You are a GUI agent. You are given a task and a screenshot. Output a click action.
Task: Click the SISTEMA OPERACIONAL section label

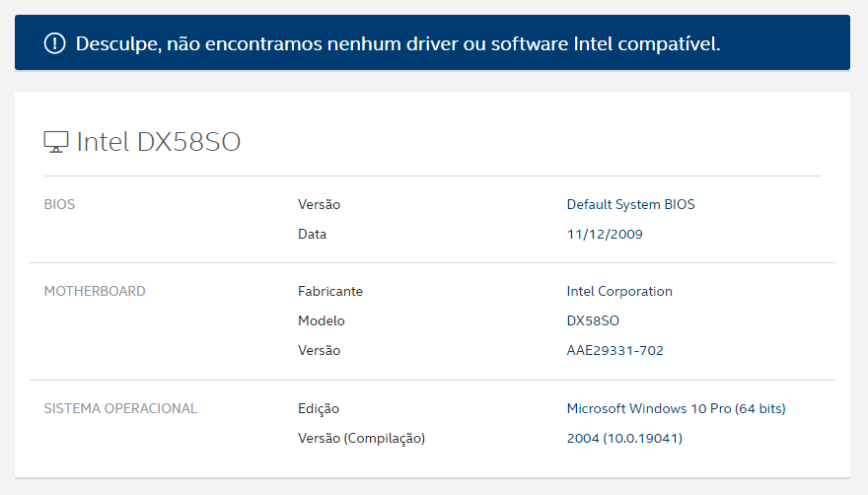click(x=120, y=408)
